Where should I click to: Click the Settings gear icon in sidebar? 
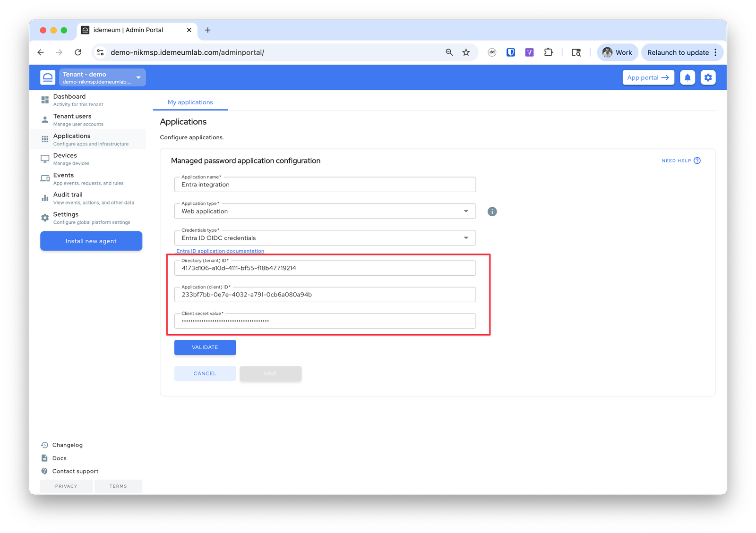coord(45,218)
